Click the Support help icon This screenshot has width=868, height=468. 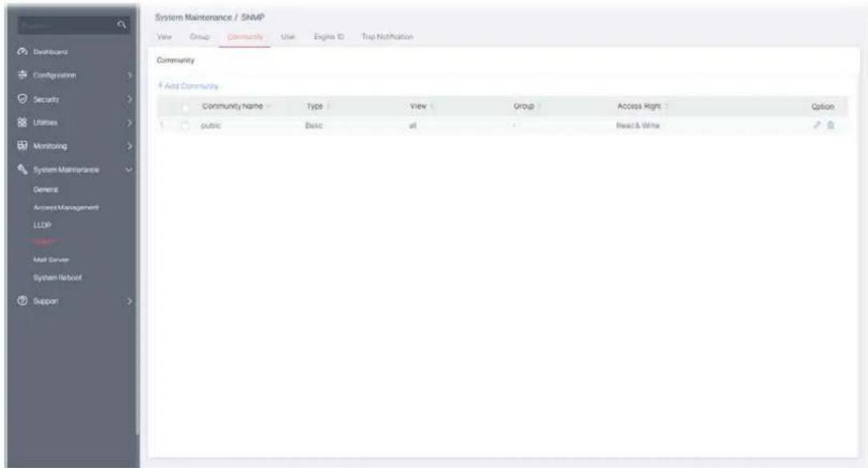pos(22,301)
